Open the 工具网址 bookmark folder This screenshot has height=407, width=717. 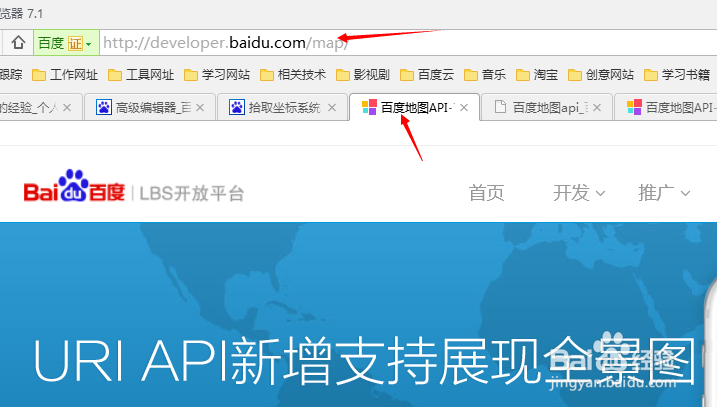pyautogui.click(x=141, y=75)
